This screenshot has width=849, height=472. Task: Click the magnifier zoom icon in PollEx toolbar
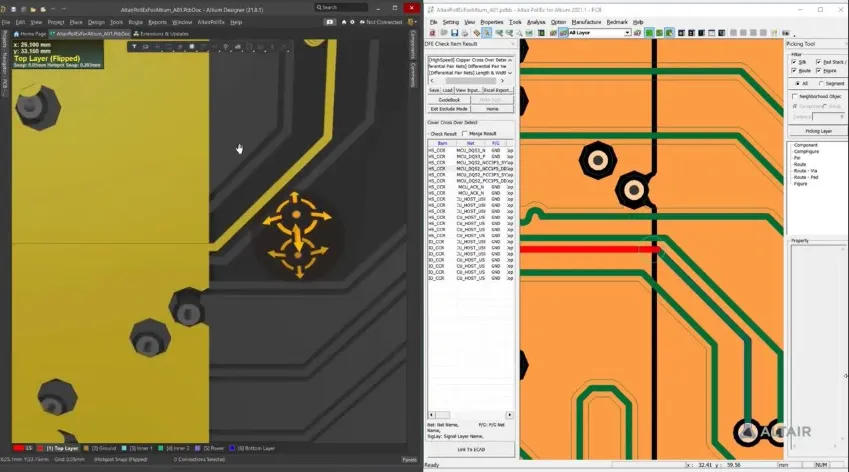[x=519, y=33]
